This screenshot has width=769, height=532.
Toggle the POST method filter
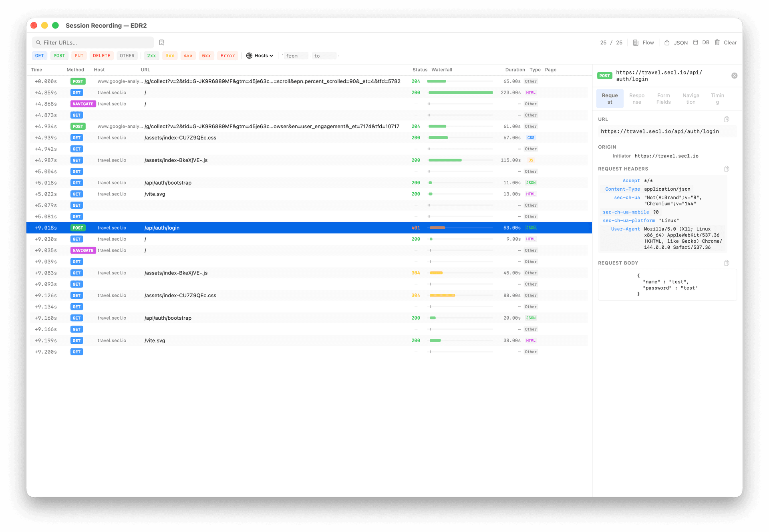(59, 56)
